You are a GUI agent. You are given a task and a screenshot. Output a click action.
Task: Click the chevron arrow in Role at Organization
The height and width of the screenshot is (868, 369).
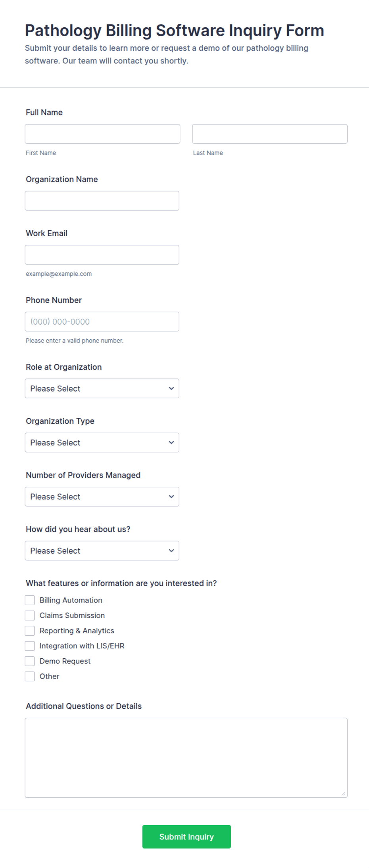pos(171,389)
